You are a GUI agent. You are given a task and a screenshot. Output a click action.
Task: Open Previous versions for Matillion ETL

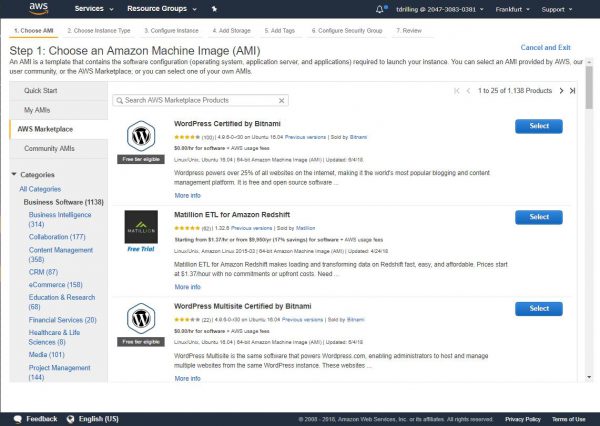(x=251, y=228)
